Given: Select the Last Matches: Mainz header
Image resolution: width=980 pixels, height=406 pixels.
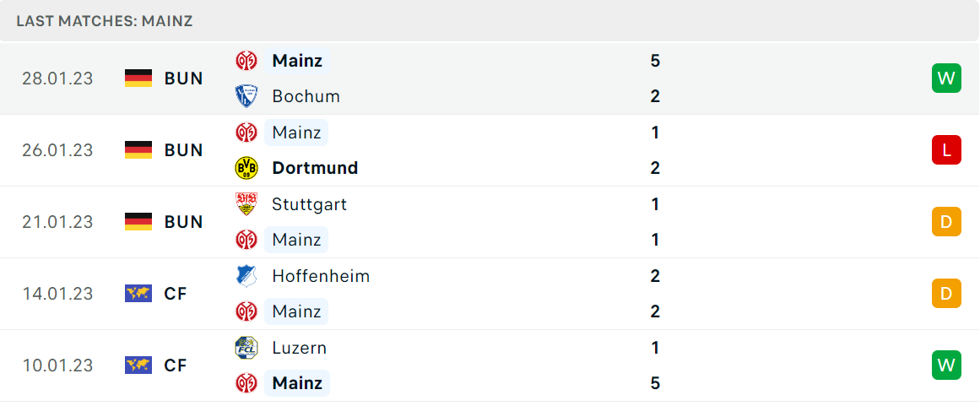Looking at the screenshot, I should tap(105, 21).
